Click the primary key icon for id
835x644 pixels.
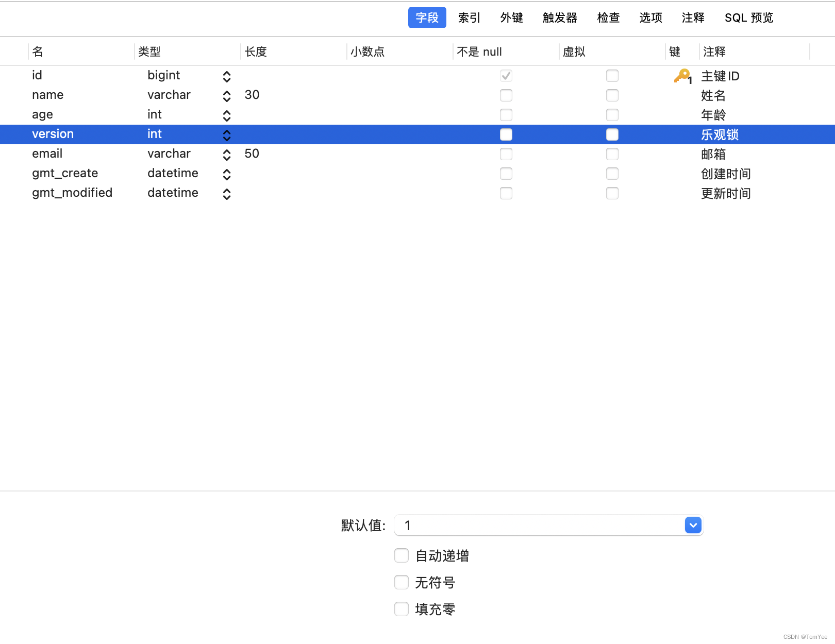(x=683, y=76)
